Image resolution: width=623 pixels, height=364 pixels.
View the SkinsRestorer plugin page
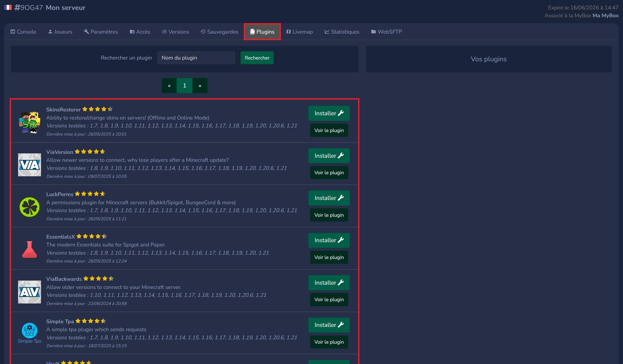pos(329,130)
